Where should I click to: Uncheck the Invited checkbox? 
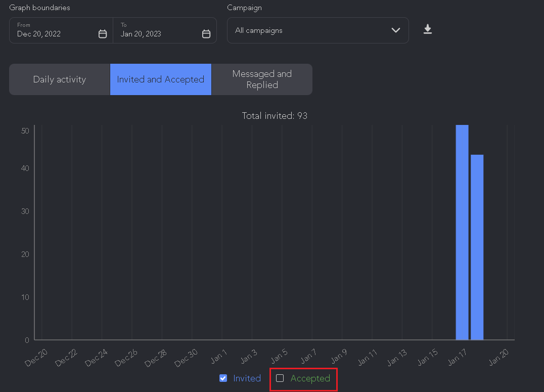[x=223, y=378]
